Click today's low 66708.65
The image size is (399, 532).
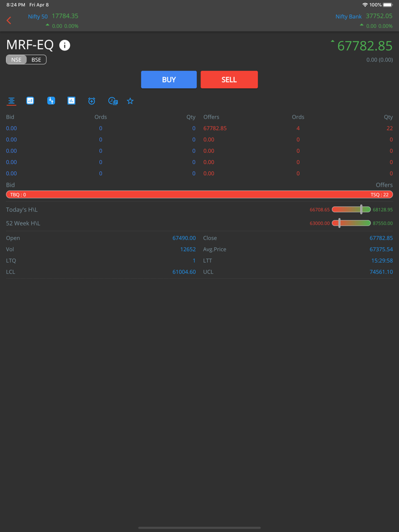pos(320,209)
